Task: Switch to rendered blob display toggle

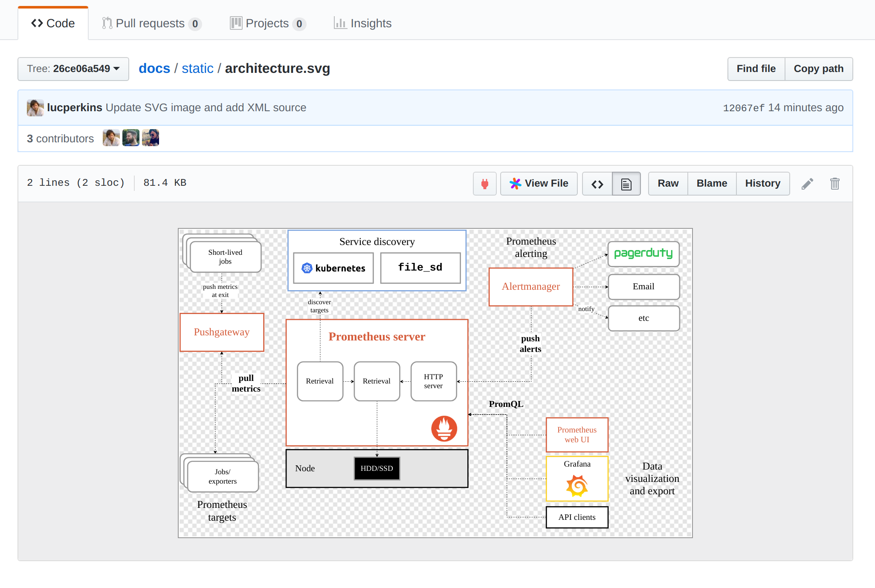Action: (626, 184)
